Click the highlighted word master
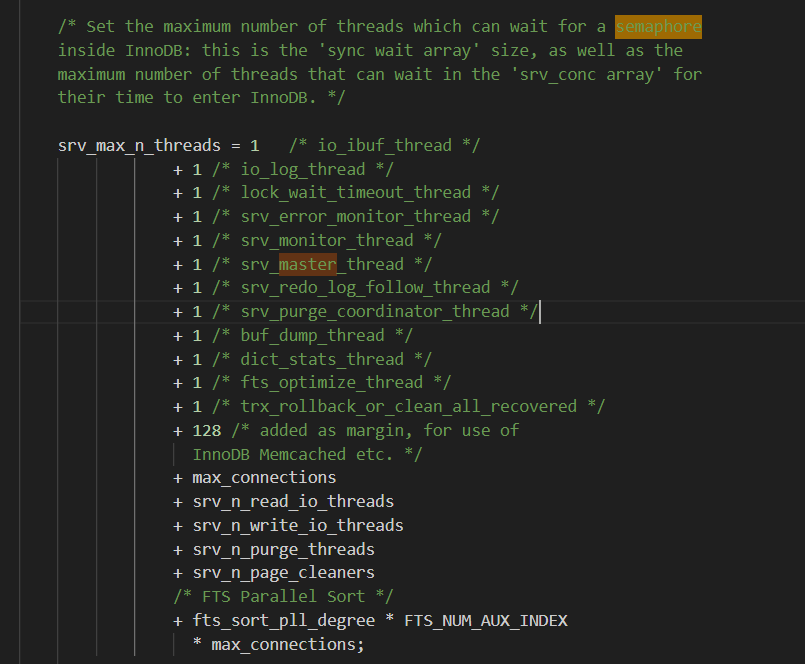Image resolution: width=805 pixels, height=664 pixels. [308, 264]
